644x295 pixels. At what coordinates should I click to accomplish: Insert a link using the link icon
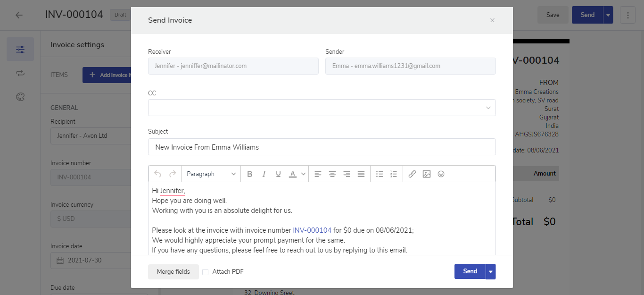tap(412, 174)
